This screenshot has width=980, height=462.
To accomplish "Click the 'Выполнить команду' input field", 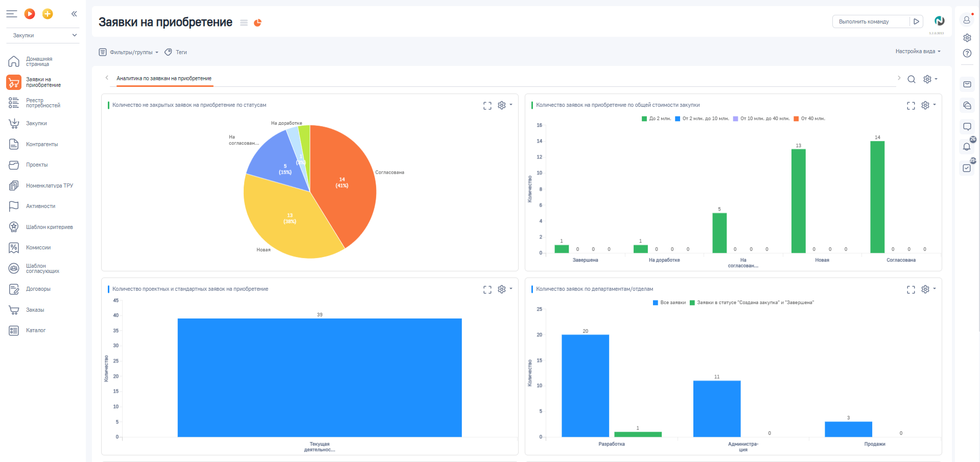I will coord(871,21).
